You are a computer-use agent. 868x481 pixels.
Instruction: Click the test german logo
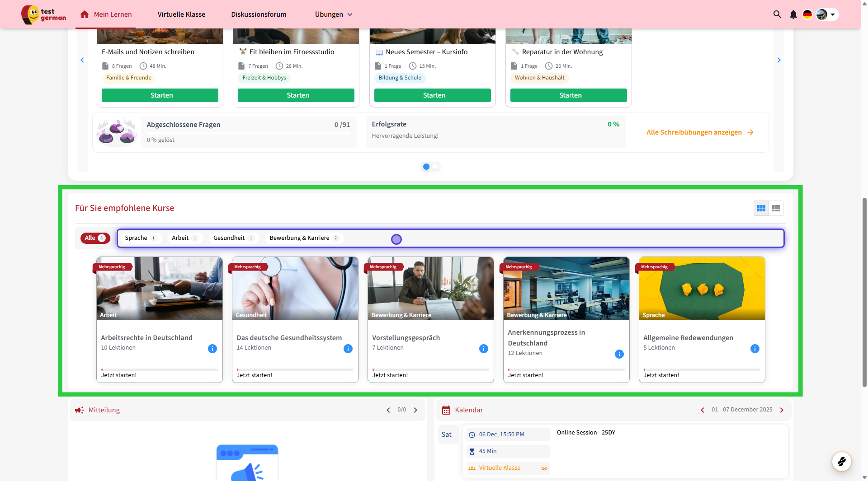pyautogui.click(x=44, y=14)
